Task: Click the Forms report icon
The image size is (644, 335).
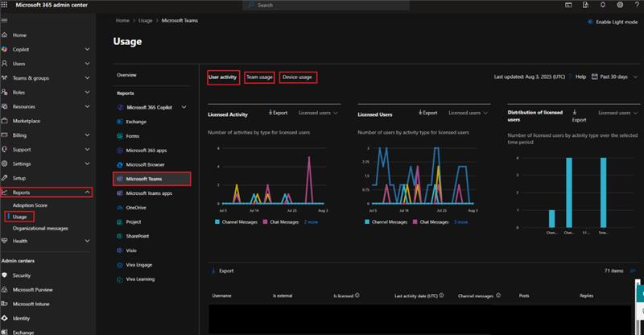Action: click(120, 136)
